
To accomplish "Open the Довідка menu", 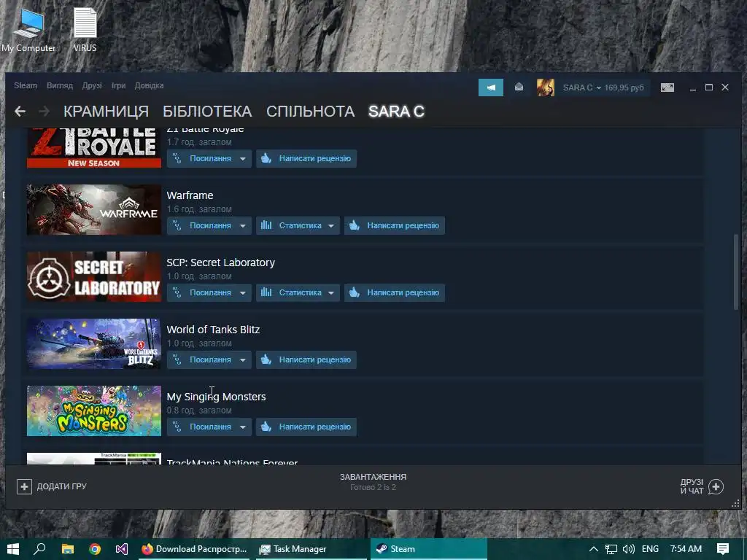I will [149, 86].
